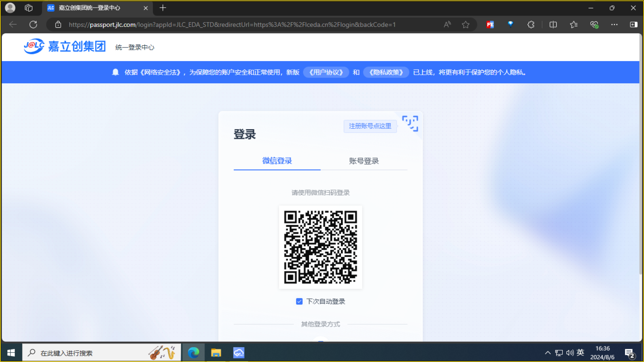This screenshot has width=644, height=362.
Task: Open the 《隐私政策》 link
Action: click(x=386, y=72)
